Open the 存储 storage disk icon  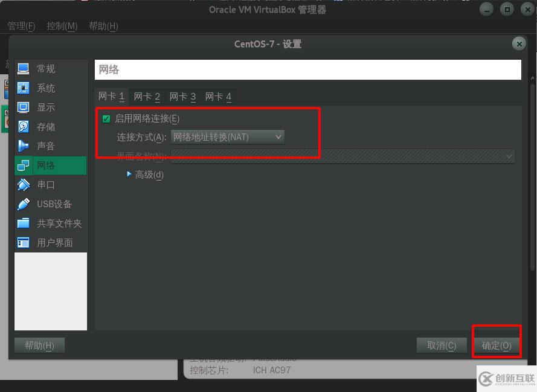point(24,127)
